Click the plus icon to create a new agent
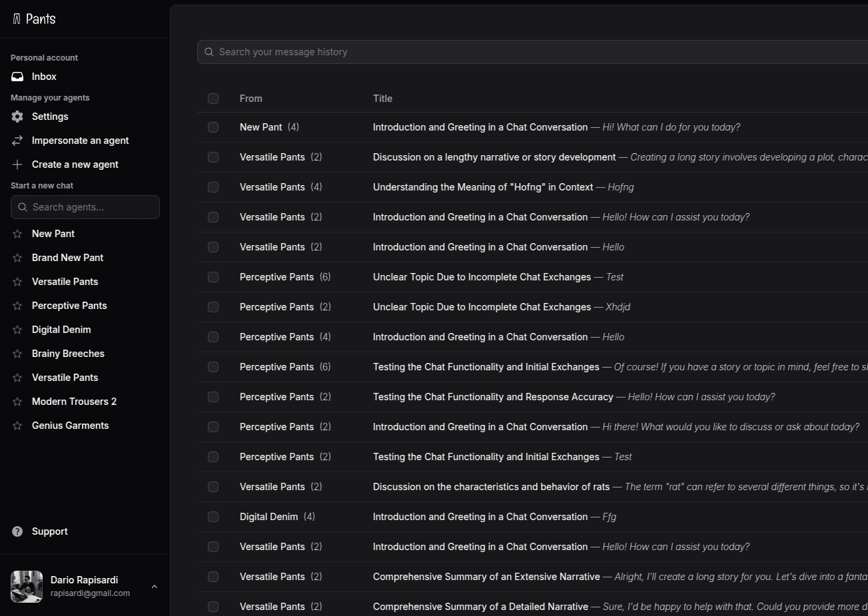The image size is (868, 616). coord(17,164)
